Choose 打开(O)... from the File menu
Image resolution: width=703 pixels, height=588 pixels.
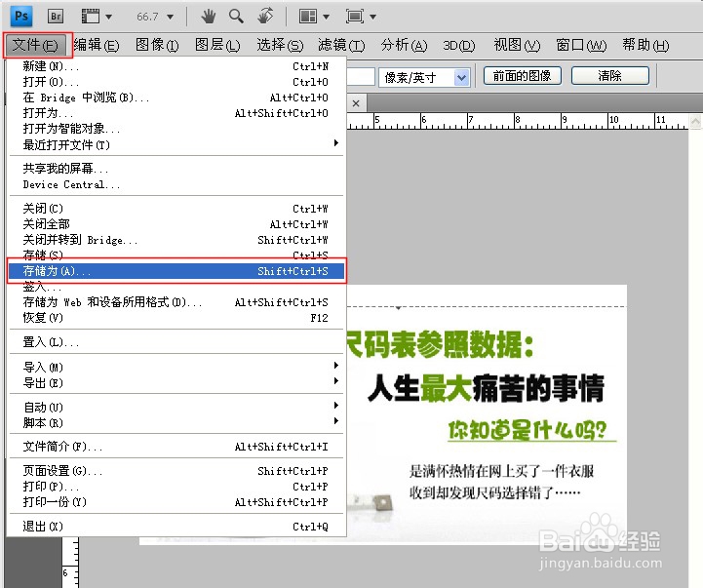[176, 82]
